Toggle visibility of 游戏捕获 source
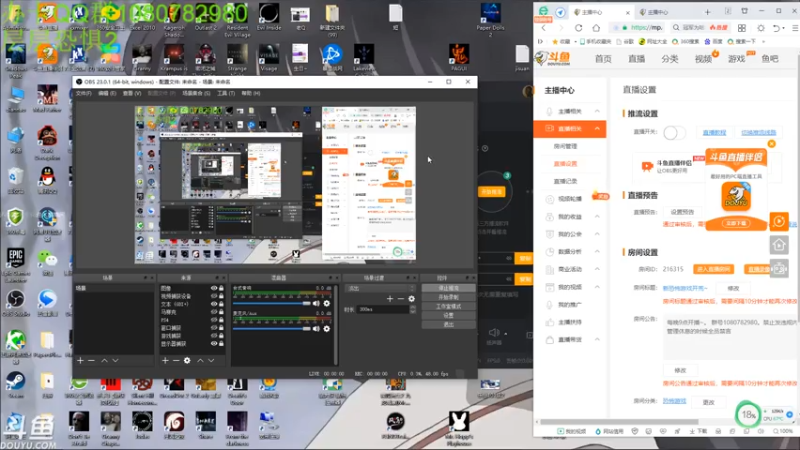 coord(214,336)
